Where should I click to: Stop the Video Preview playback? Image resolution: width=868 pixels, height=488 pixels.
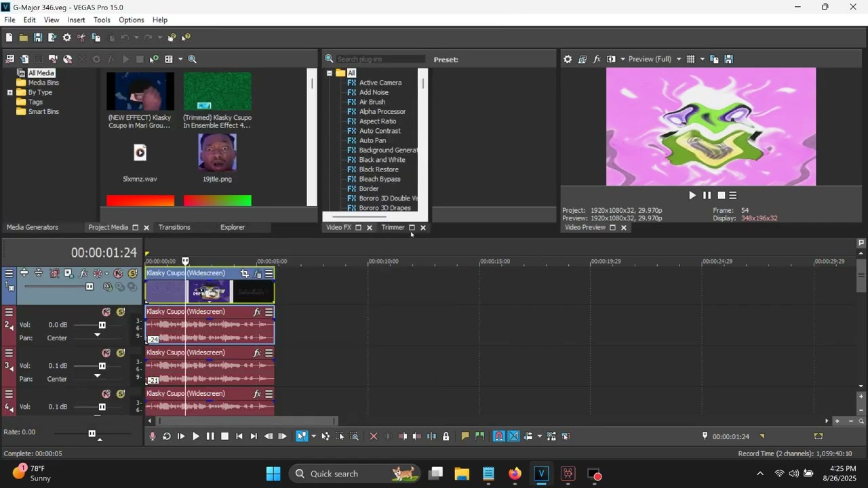[722, 195]
